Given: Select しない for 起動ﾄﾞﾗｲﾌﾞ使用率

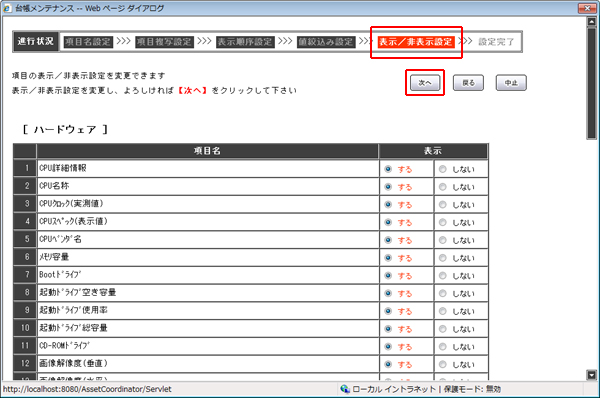Looking at the screenshot, I should (443, 311).
